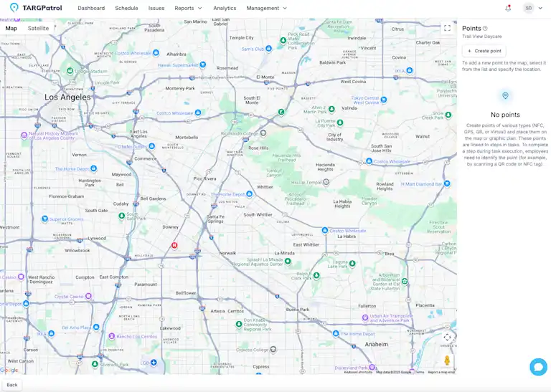This screenshot has width=551, height=392.
Task: Expand the Management dropdown menu
Action: (267, 8)
